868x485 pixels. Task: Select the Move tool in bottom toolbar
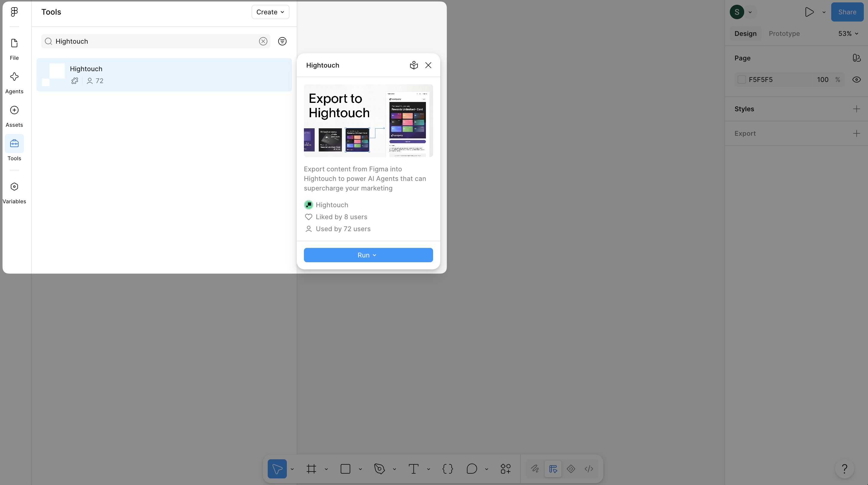pos(277,469)
